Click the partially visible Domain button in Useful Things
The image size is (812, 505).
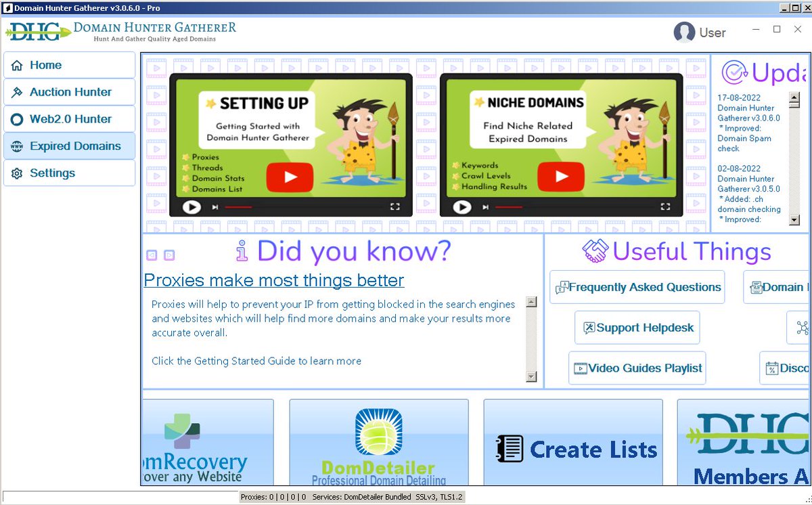click(777, 287)
